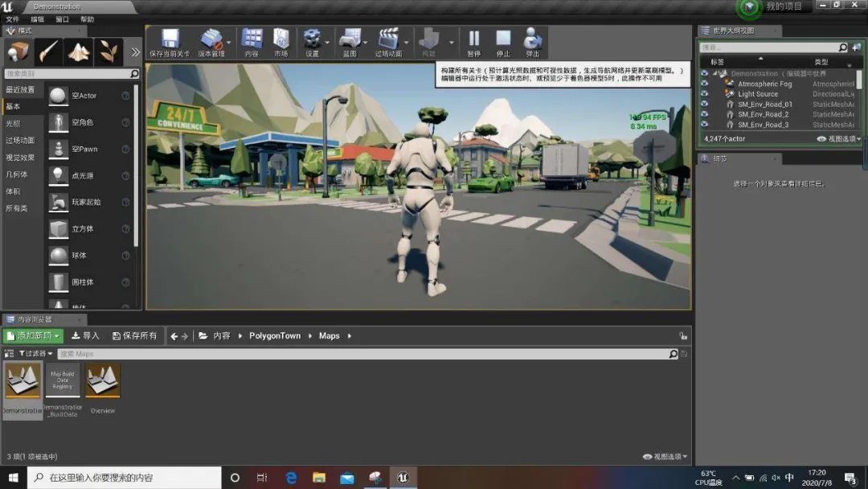The height and width of the screenshot is (489, 868).
Task: Focus the Content Browser Maps search field
Action: click(368, 354)
